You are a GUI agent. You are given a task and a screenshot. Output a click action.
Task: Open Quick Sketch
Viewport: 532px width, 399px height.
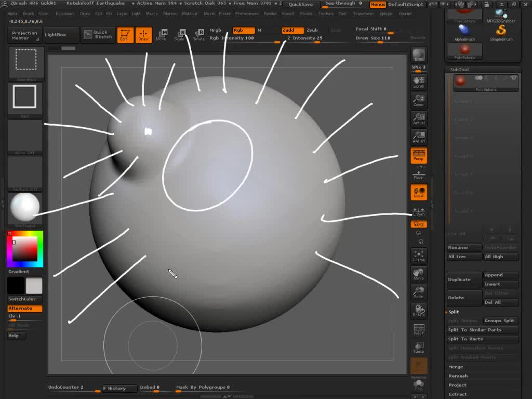98,35
